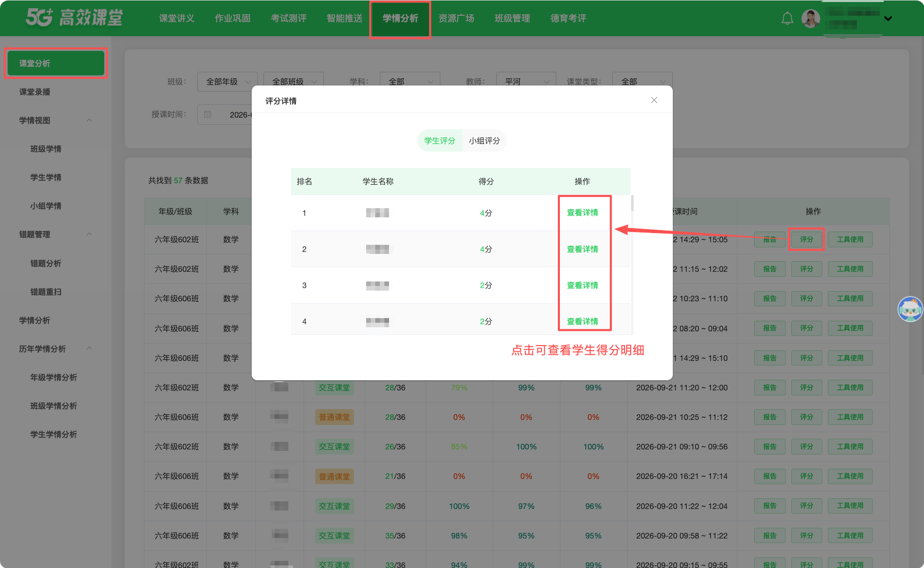Switch to 小组评分 tab
The image size is (924, 568).
click(484, 140)
